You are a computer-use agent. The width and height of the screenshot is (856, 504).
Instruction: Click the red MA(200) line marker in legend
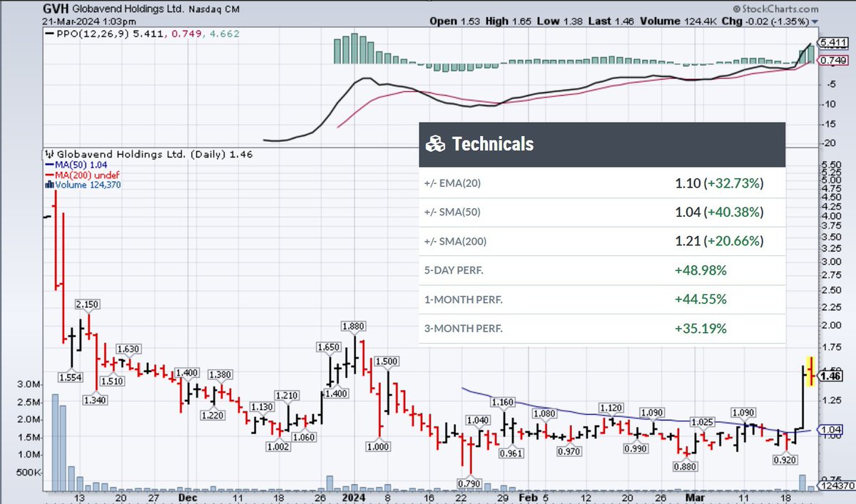pyautogui.click(x=50, y=174)
